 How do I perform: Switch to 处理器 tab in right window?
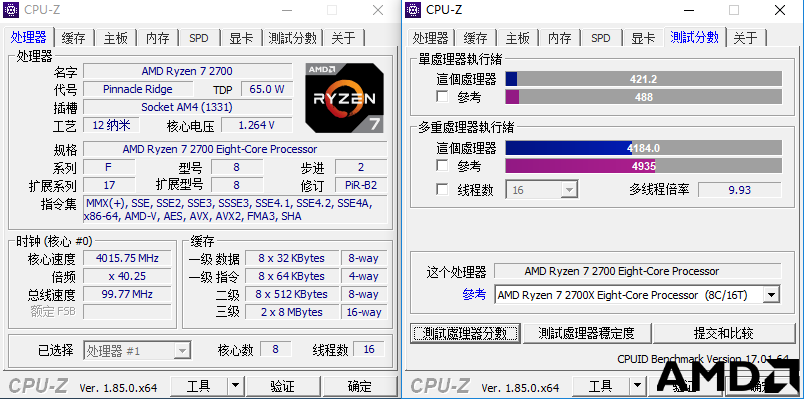pyautogui.click(x=431, y=38)
